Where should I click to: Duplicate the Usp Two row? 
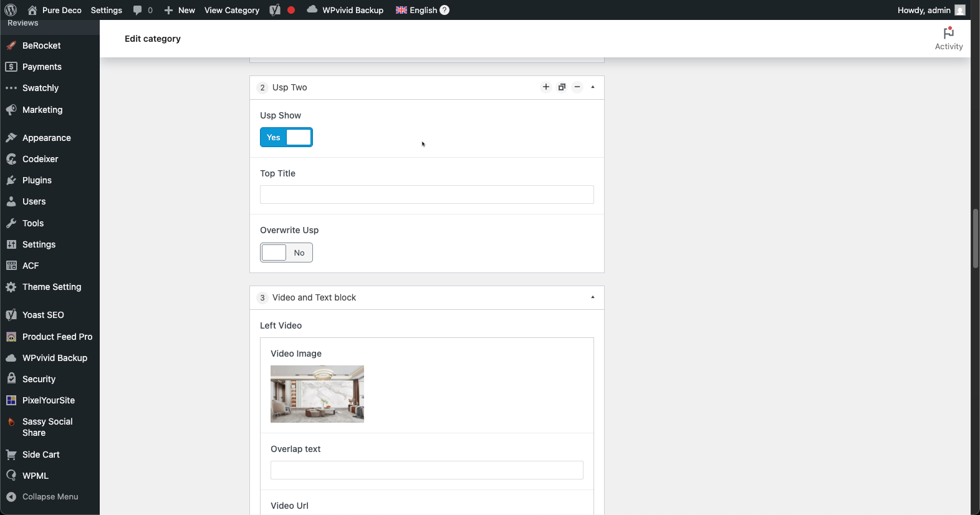point(562,87)
